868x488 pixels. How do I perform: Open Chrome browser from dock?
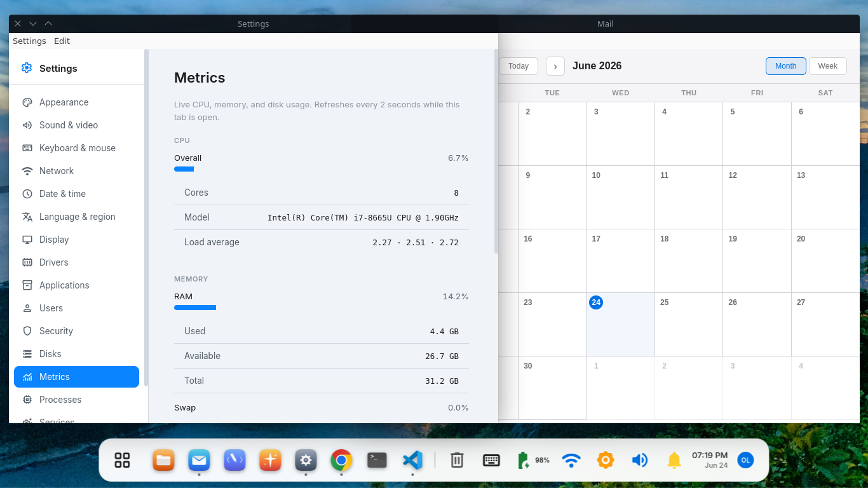pos(341,460)
